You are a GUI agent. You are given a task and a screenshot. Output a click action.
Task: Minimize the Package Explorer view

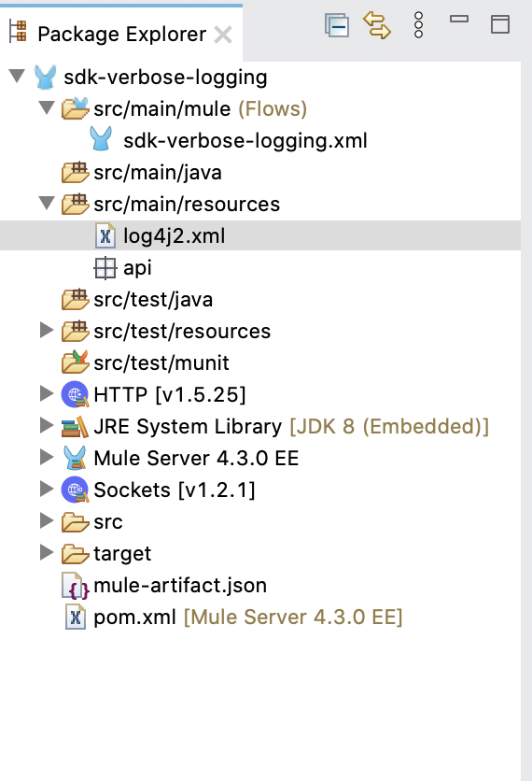click(459, 19)
